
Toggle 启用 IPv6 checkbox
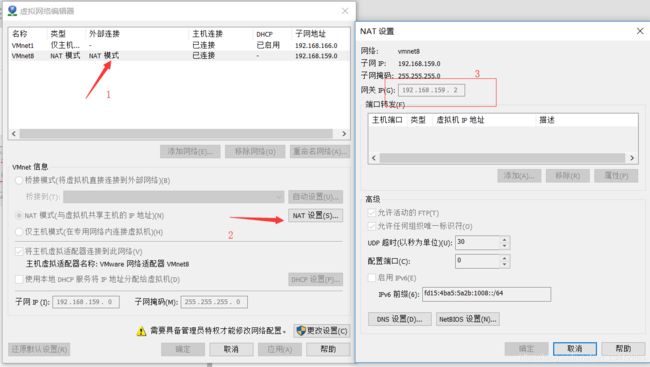click(x=371, y=278)
